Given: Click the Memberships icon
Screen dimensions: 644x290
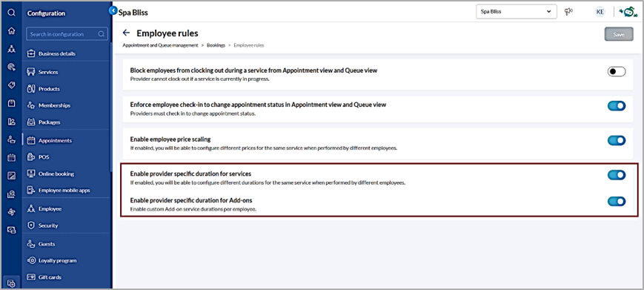Looking at the screenshot, I should tap(31, 105).
